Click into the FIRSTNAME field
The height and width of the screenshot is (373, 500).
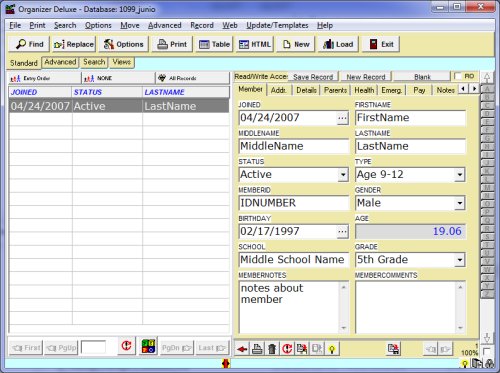point(410,118)
